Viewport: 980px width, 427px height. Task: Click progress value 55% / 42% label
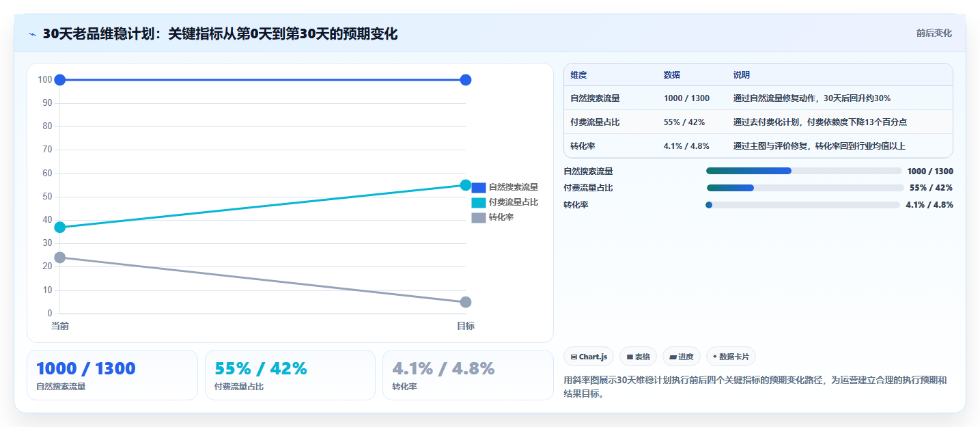click(932, 188)
